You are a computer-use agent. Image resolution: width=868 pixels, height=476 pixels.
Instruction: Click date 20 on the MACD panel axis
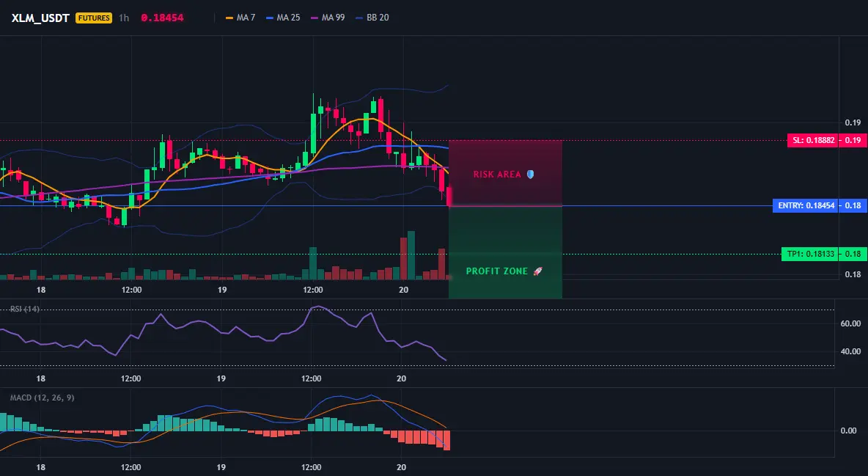coord(402,467)
